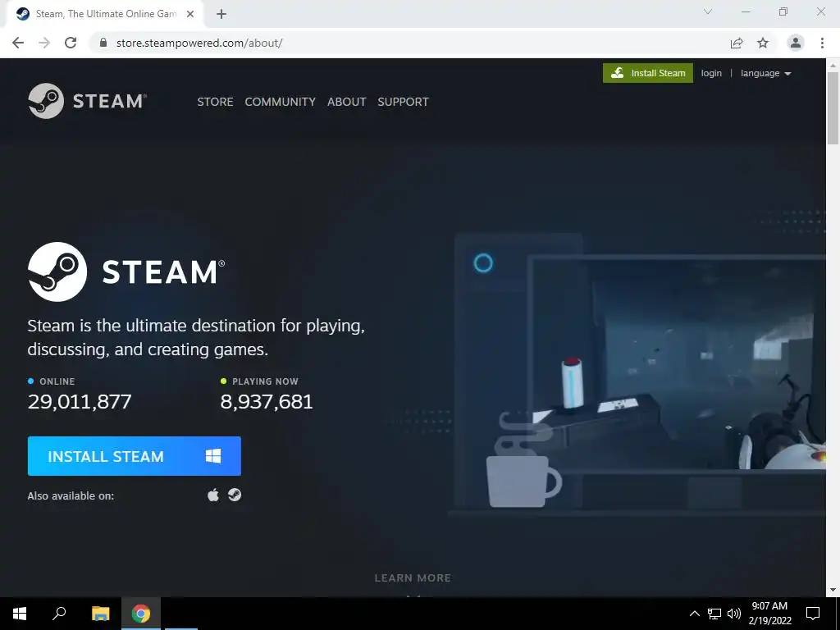
Task: Click LEARN MORE at page bottom
Action: [x=413, y=578]
